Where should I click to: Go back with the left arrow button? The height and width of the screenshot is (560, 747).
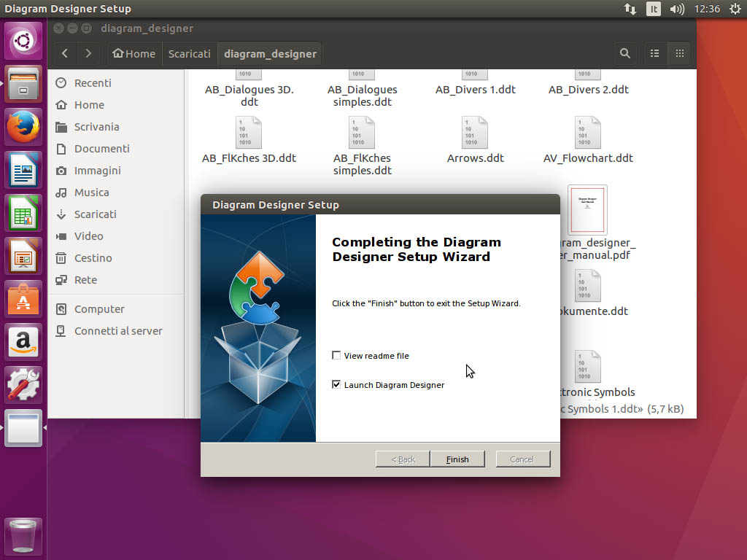tap(66, 53)
